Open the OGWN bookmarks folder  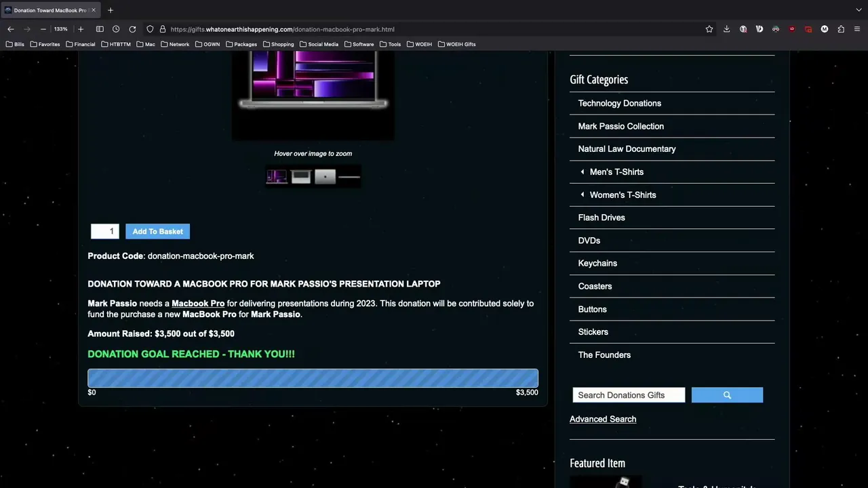208,44
